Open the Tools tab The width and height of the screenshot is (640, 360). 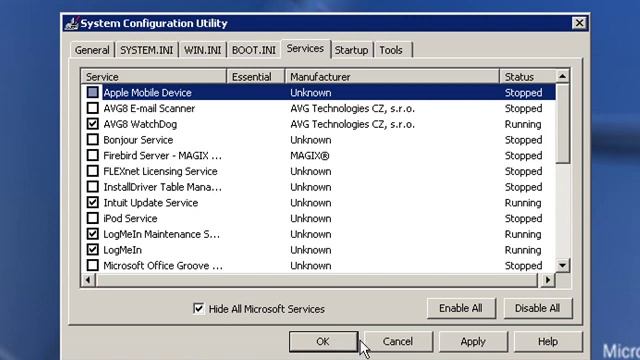point(391,50)
